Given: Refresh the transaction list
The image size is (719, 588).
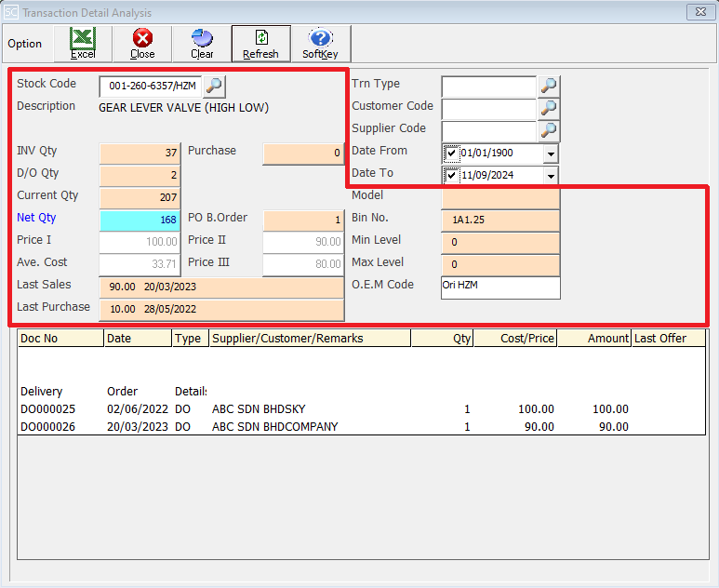Looking at the screenshot, I should tap(261, 44).
